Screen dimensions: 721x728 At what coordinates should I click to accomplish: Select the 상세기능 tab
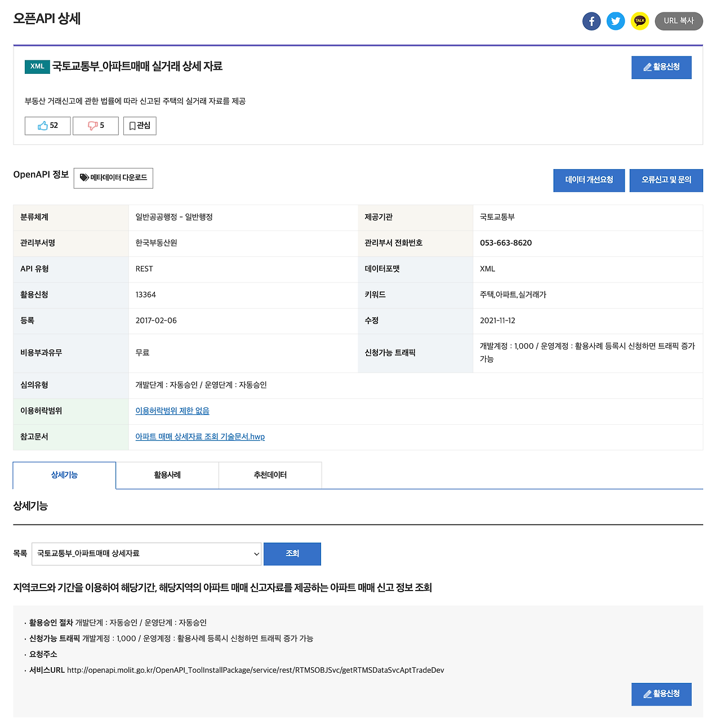pyautogui.click(x=64, y=475)
